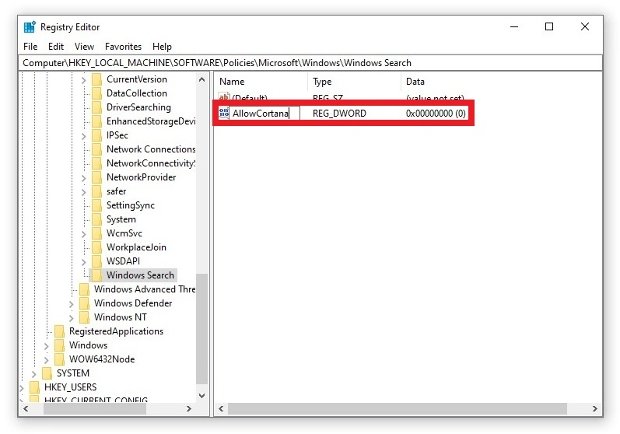
Task: Click tree pane scroll up arrow
Action: [202, 80]
